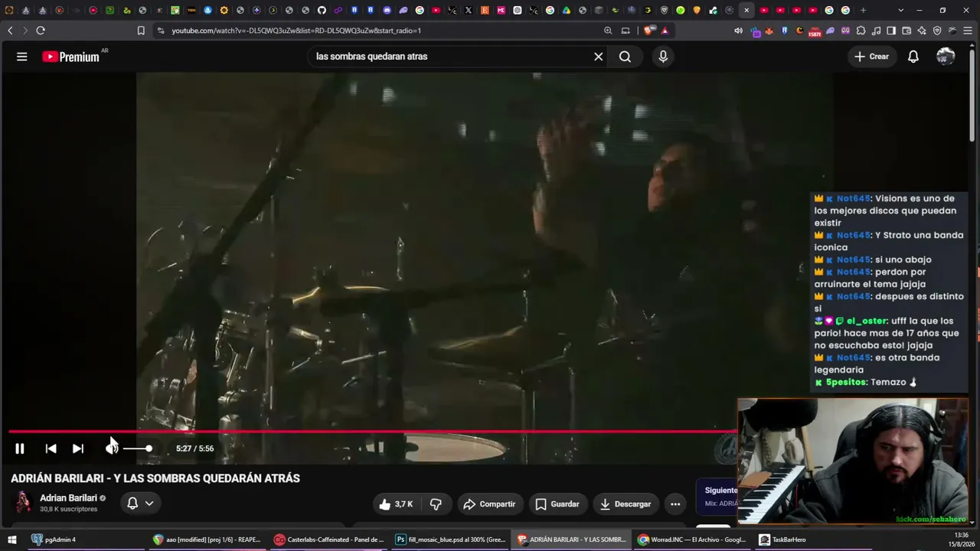Click the 5:27 / 5:56 time display
The image size is (980, 551).
(x=194, y=448)
